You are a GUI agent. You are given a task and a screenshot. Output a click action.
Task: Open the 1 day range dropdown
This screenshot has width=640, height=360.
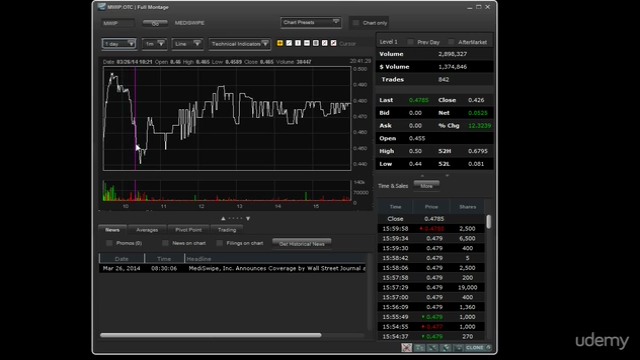pos(119,44)
